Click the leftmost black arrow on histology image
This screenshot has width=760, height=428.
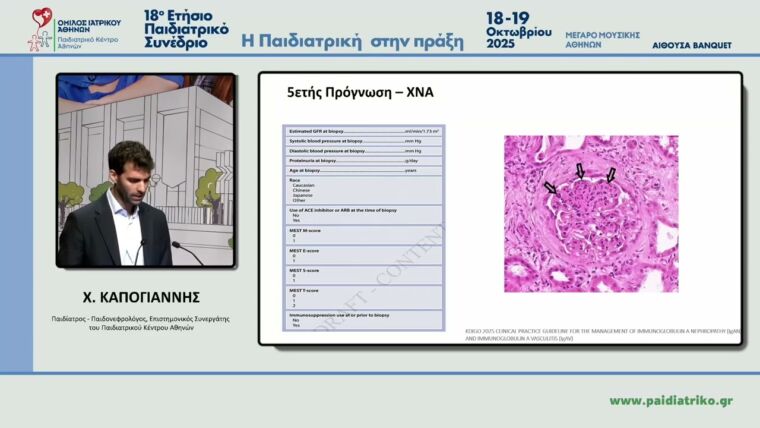tap(550, 187)
